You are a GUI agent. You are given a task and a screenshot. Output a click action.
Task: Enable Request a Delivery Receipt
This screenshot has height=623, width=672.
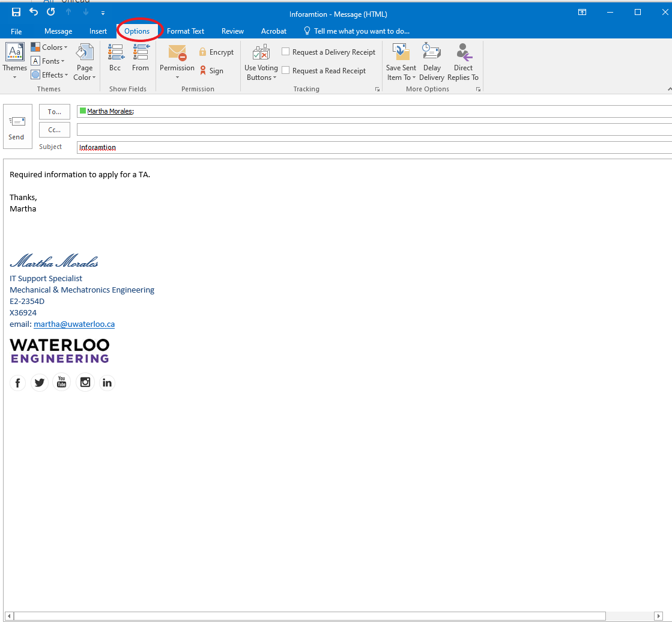coord(286,52)
